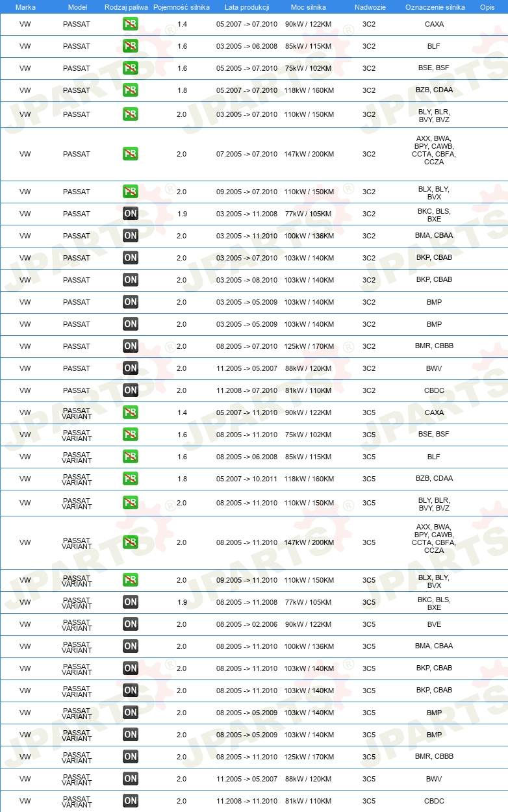This screenshot has height=812, width=508.
Task: Click the PB icon in PASSAT VARIANT BLF row
Action: pos(131,457)
